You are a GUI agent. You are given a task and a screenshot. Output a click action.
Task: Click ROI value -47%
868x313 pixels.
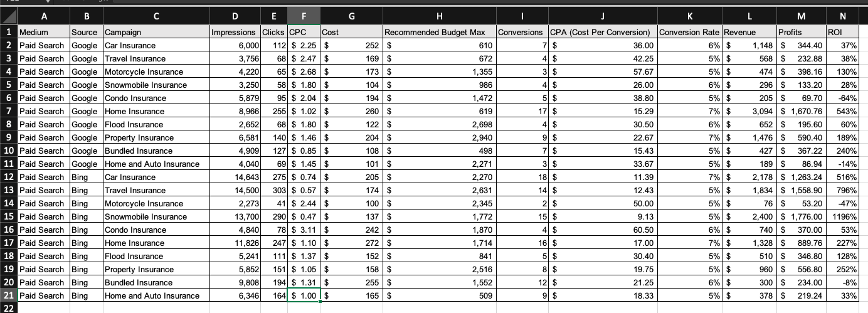[843, 203]
